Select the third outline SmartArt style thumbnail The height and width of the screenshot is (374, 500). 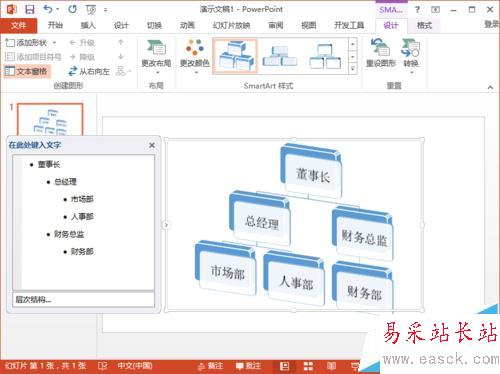pyautogui.click(x=325, y=56)
